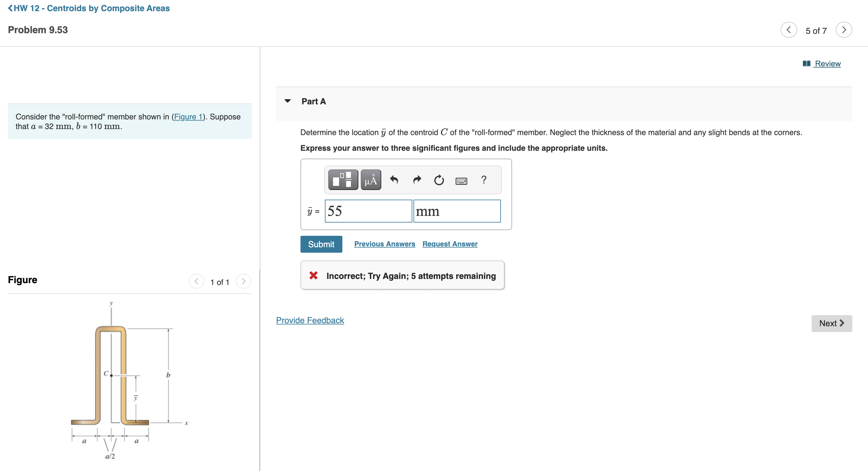Open Previous Answers link
This screenshot has height=471, width=868.
tap(385, 244)
